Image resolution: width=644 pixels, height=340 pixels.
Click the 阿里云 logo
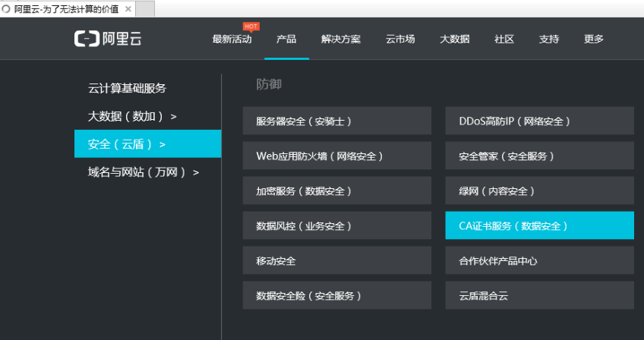point(108,39)
